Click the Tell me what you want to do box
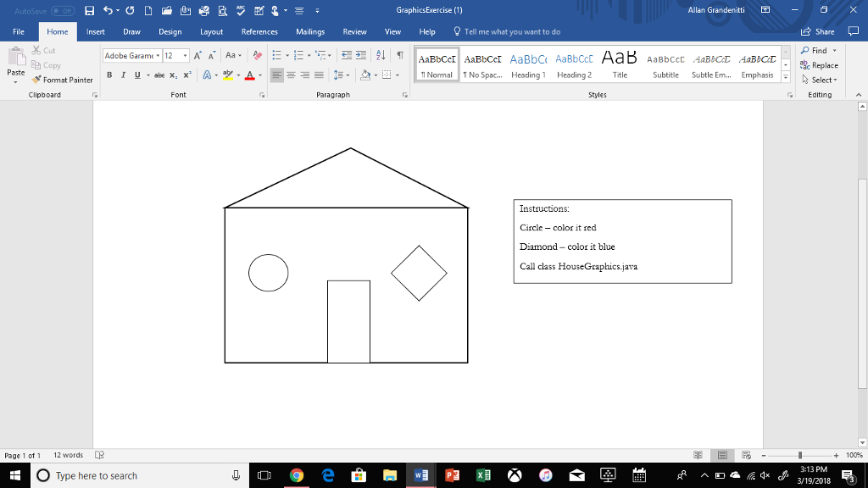The width and height of the screenshot is (868, 488). tap(507, 31)
